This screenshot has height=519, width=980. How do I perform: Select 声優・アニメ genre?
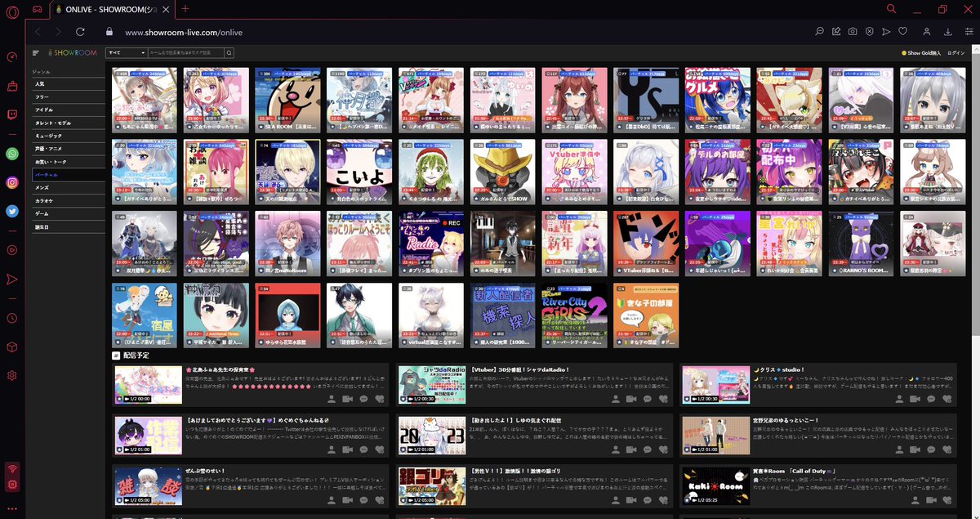pos(68,149)
